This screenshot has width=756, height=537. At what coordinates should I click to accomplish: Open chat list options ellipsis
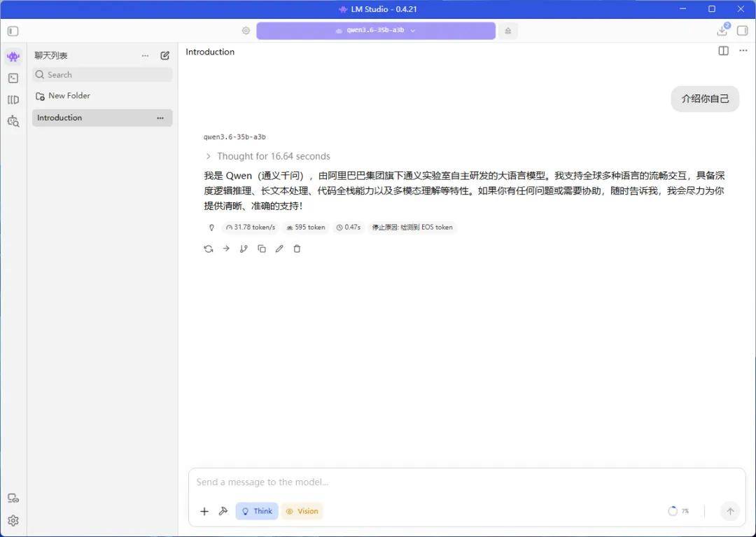(x=145, y=55)
